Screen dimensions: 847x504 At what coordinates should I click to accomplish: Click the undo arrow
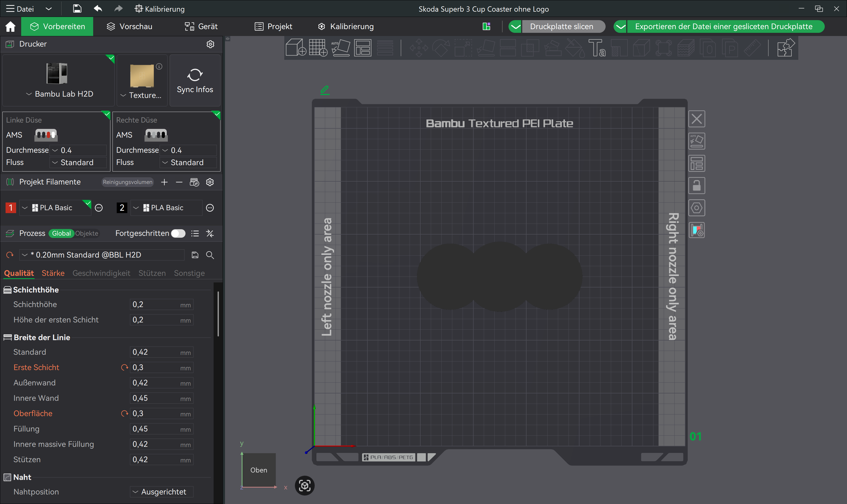tap(98, 8)
